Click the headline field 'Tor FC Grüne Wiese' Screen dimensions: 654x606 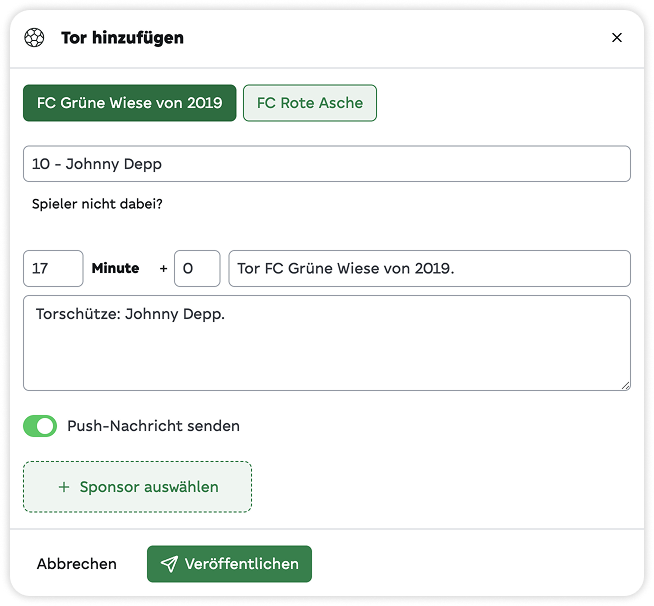tap(430, 268)
